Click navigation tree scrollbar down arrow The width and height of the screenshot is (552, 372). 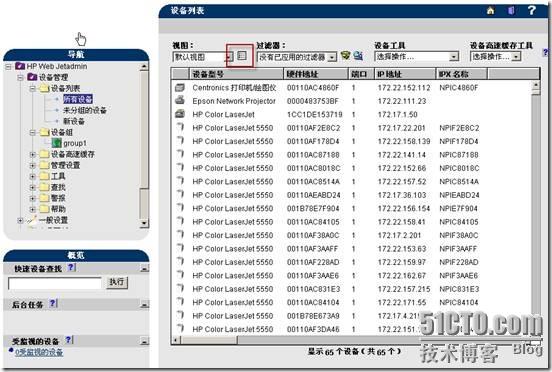[144, 223]
